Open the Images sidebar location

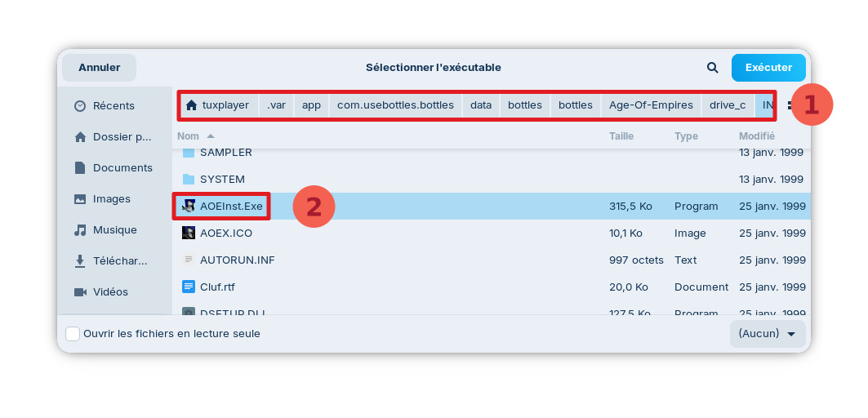111,199
